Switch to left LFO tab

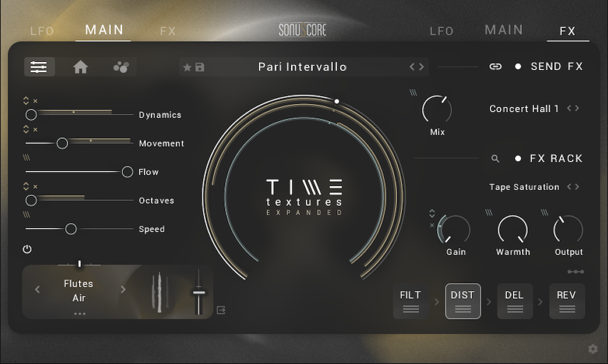(42, 31)
